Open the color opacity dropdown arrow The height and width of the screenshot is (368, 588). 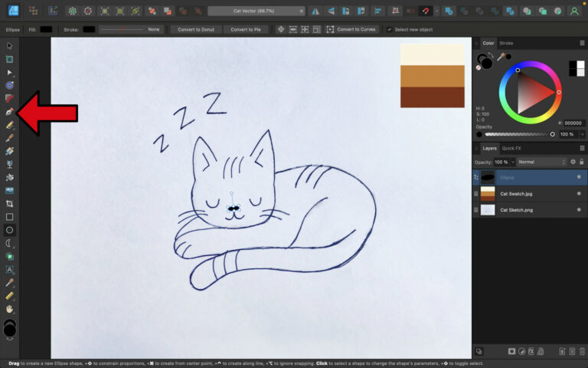point(582,134)
